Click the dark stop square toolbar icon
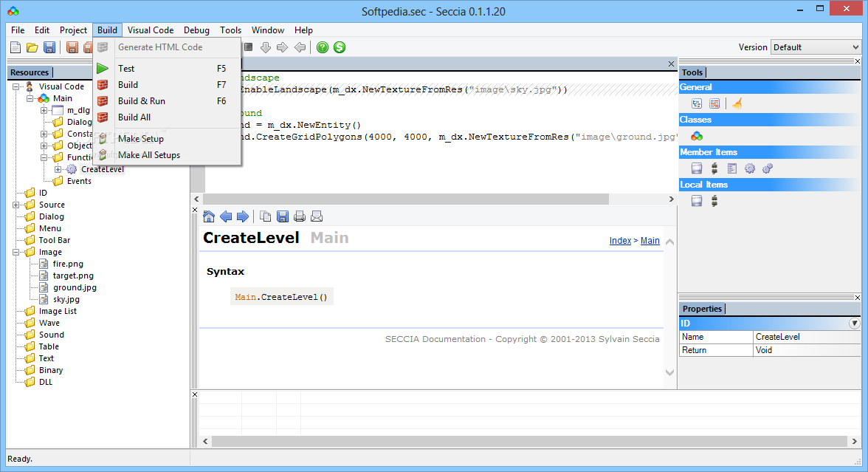This screenshot has width=868, height=472. [x=249, y=47]
